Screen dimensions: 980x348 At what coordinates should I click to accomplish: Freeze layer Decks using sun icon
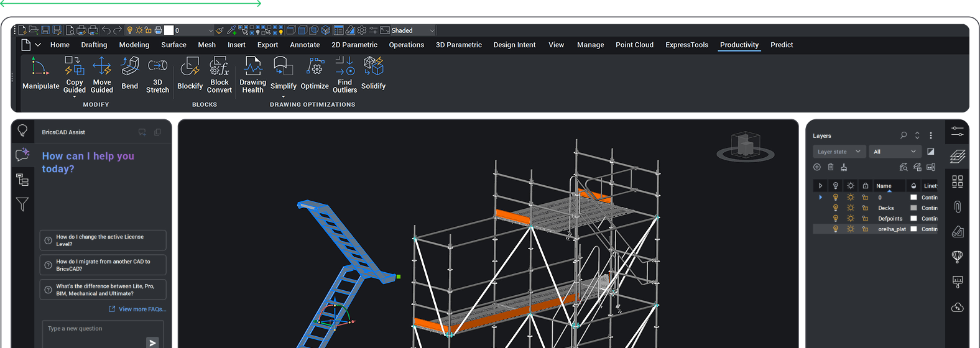pyautogui.click(x=850, y=208)
